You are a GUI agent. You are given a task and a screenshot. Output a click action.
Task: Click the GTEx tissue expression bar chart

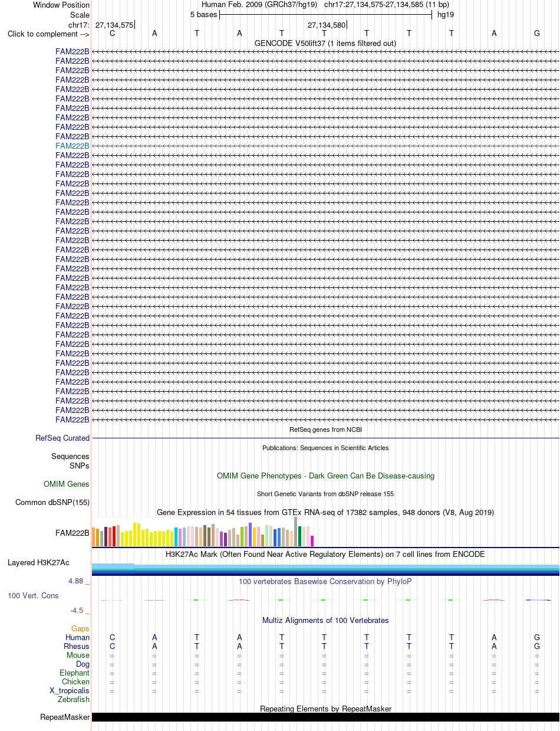click(203, 532)
